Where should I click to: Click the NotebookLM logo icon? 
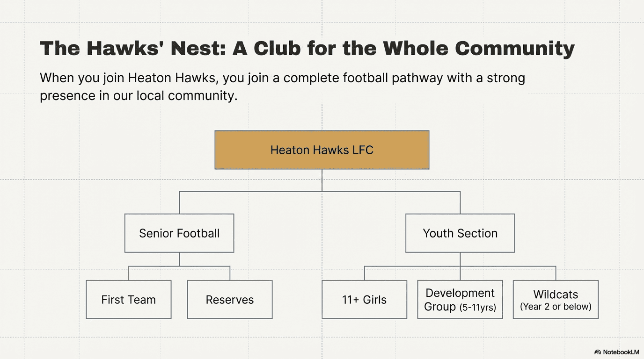[x=598, y=352]
